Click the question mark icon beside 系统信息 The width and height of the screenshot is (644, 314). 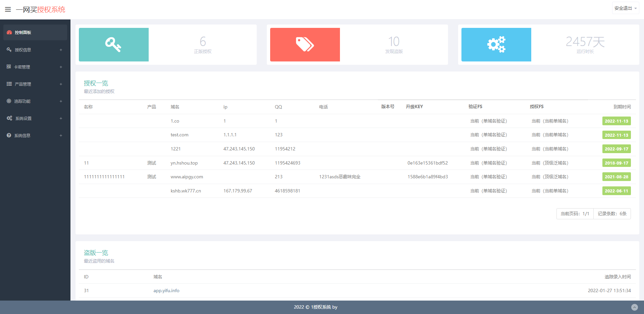9,135
